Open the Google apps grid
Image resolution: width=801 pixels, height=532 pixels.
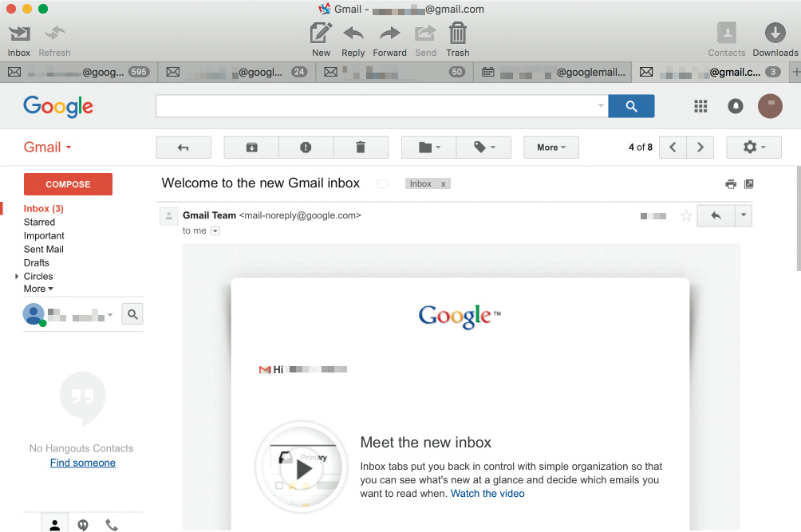pyautogui.click(x=700, y=106)
